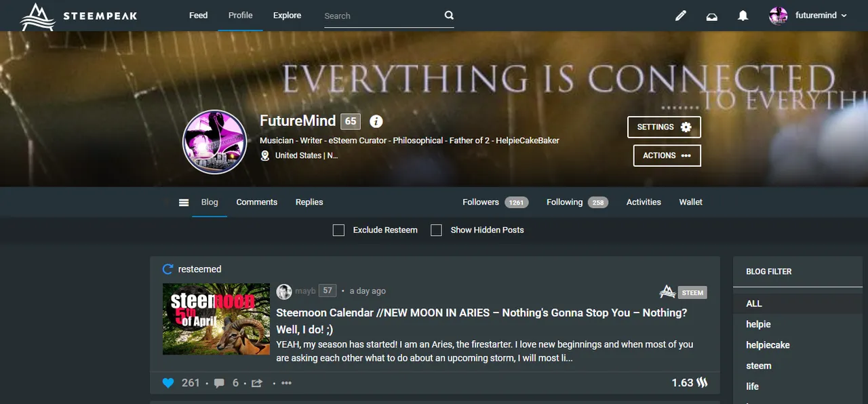Click the 'a day ago' timestamp

[x=368, y=291]
